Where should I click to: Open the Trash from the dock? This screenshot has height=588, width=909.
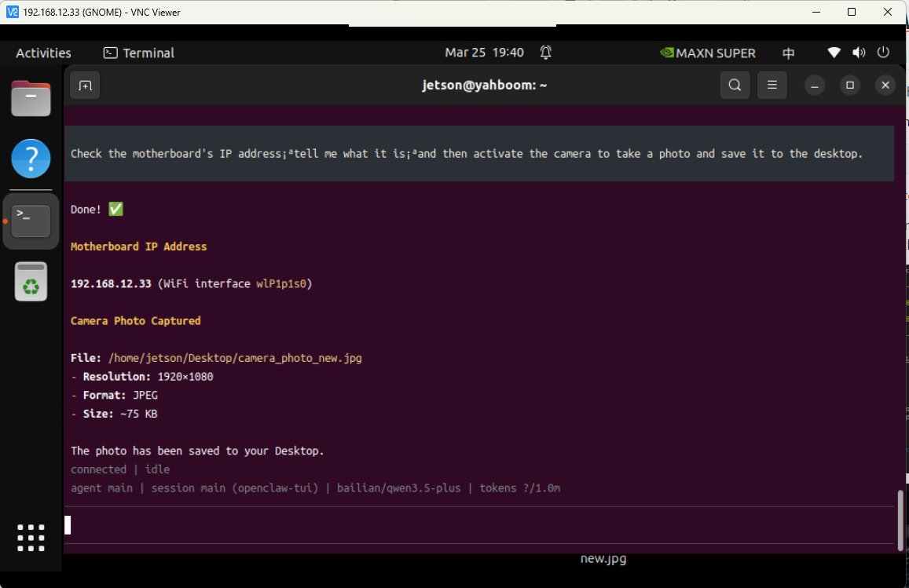(31, 282)
